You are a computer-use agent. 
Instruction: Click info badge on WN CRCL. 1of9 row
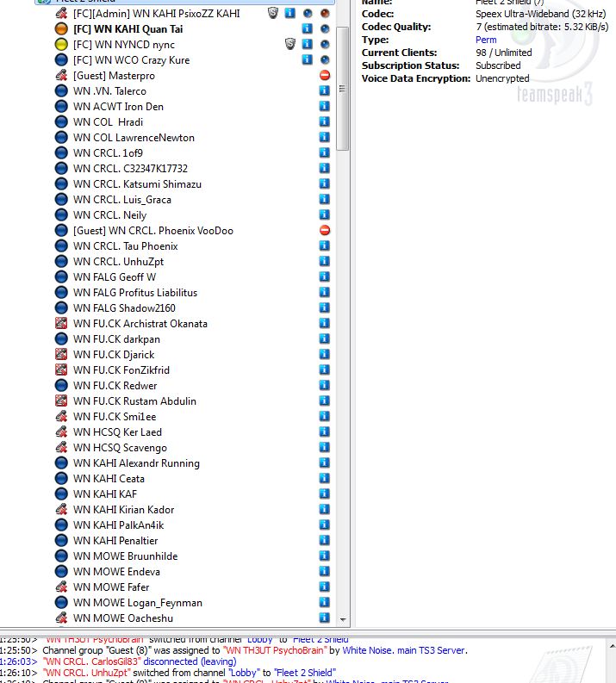pos(324,152)
